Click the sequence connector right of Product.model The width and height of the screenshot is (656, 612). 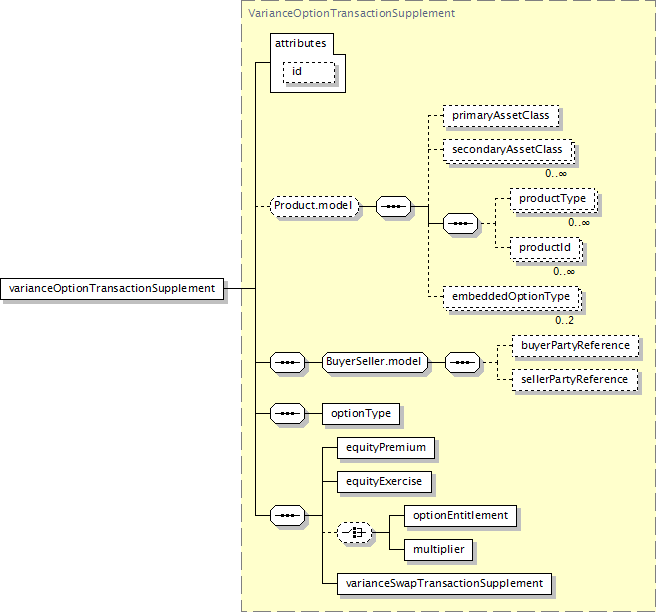click(x=395, y=207)
